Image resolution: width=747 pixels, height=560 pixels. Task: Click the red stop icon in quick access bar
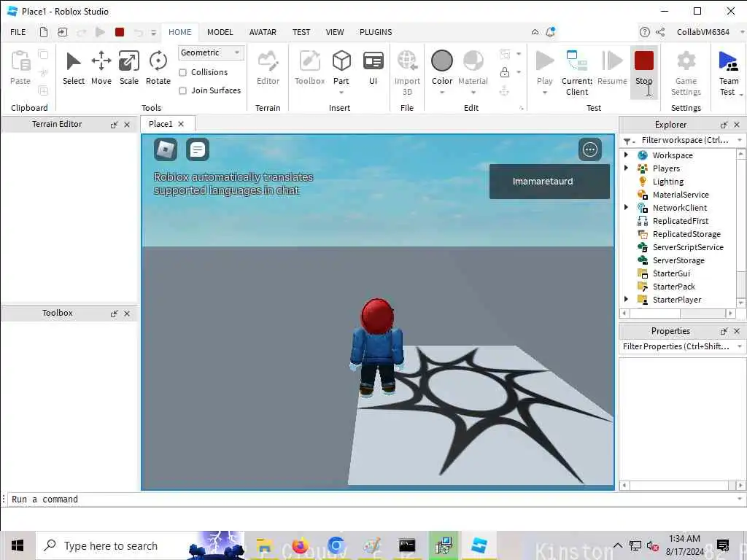pos(120,32)
